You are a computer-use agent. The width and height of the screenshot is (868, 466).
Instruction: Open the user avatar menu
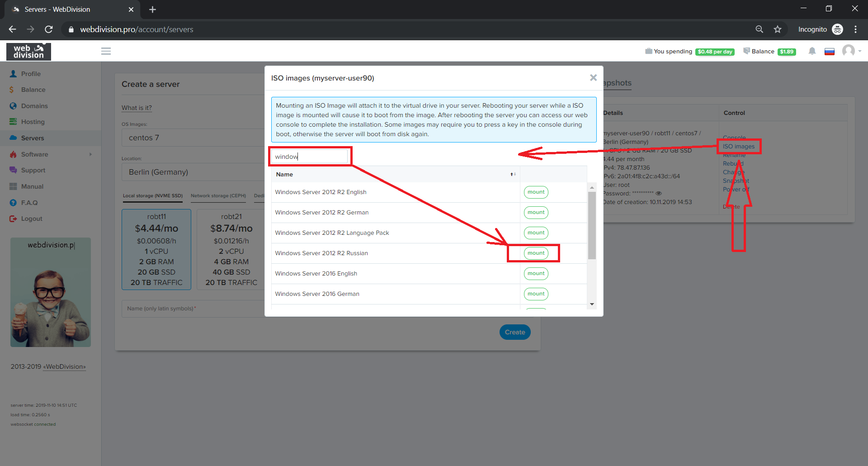(x=849, y=51)
